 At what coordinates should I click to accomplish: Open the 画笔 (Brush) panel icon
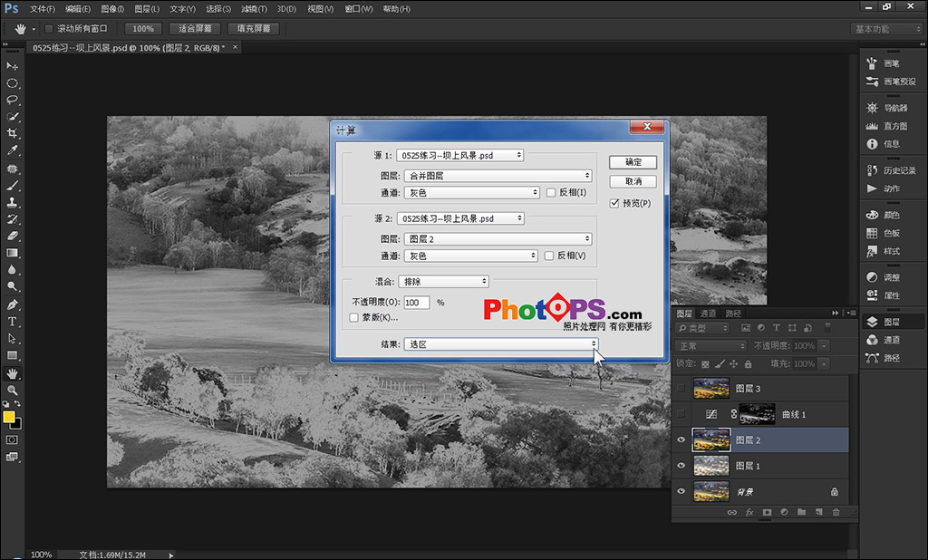click(872, 63)
